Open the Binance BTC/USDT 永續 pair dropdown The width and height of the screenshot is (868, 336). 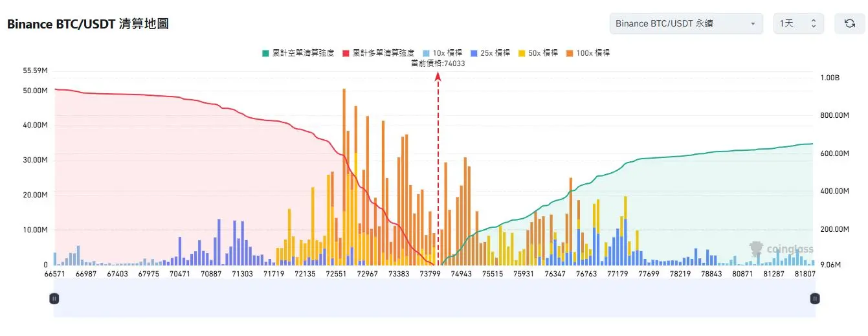coord(687,23)
